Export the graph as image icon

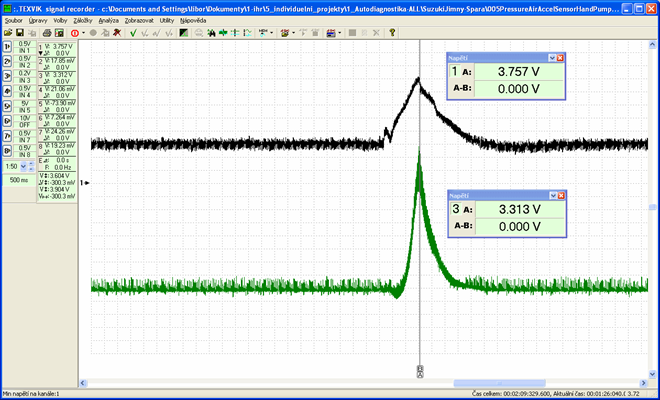pos(59,33)
